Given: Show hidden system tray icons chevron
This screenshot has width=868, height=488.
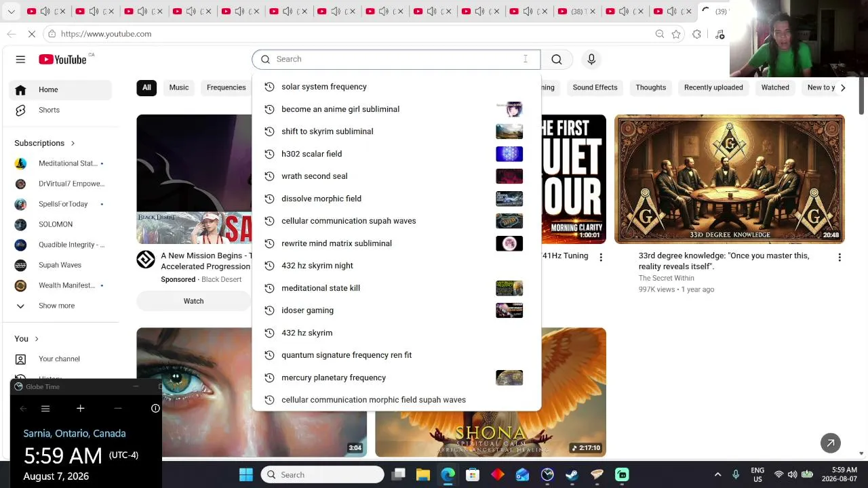Looking at the screenshot, I should coord(717,474).
